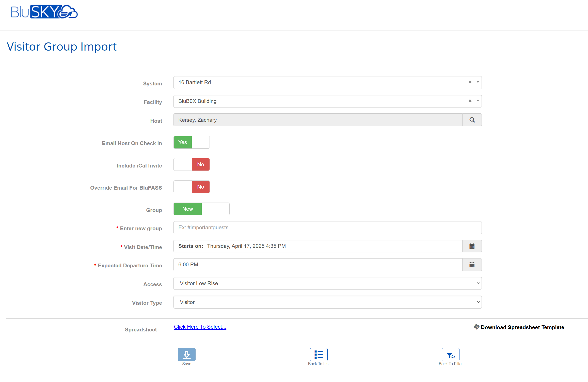
Task: Clear the System selection with X
Action: click(470, 82)
